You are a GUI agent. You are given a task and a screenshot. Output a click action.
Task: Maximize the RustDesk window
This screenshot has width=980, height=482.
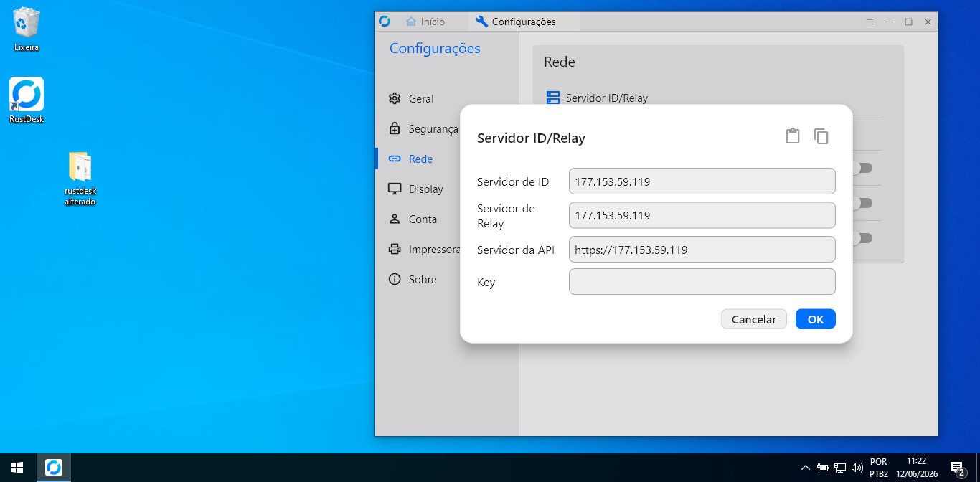(x=908, y=22)
